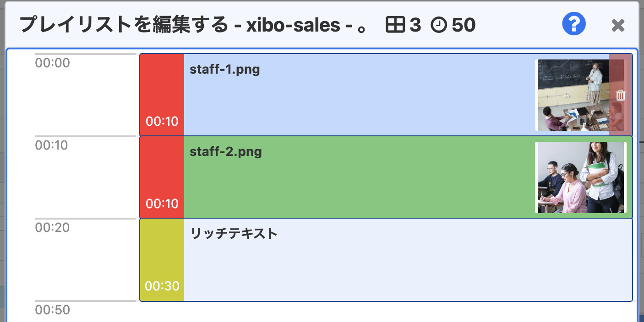Click the プレイリストを編集する dialog title
The image size is (644, 322).
(123, 25)
